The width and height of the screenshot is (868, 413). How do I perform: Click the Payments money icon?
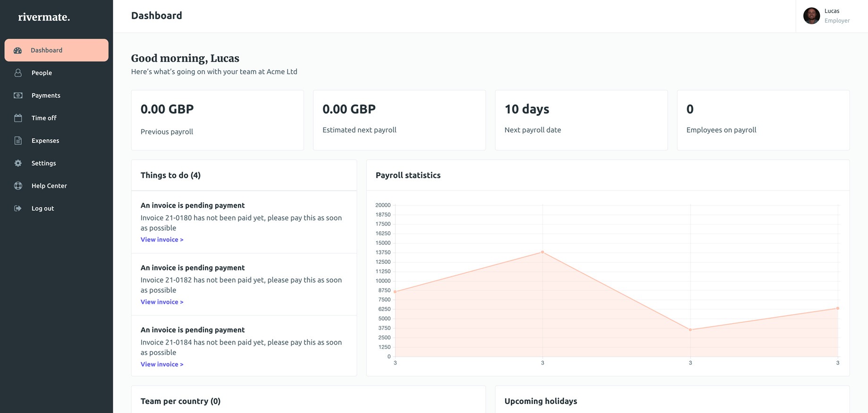tap(18, 95)
